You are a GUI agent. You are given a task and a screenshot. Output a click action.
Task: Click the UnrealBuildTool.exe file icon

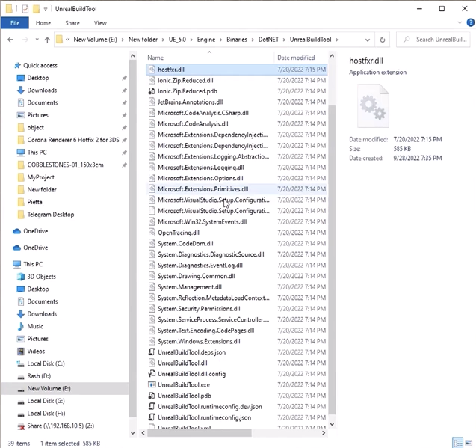(x=152, y=384)
